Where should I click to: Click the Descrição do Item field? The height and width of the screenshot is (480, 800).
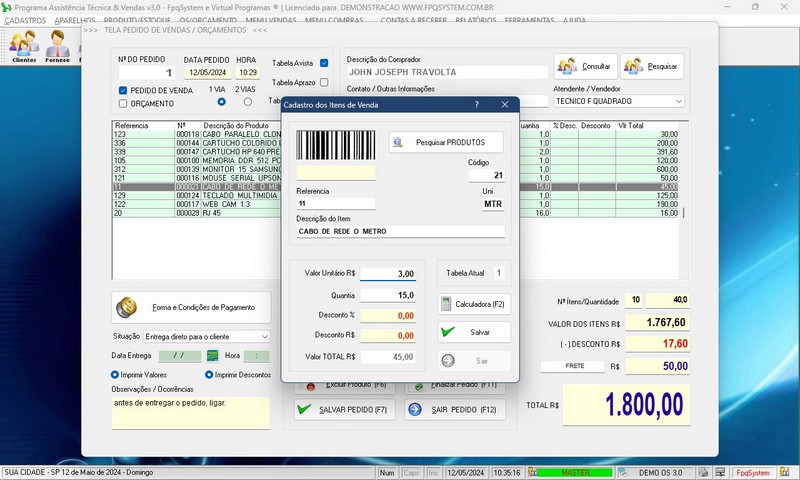click(401, 231)
